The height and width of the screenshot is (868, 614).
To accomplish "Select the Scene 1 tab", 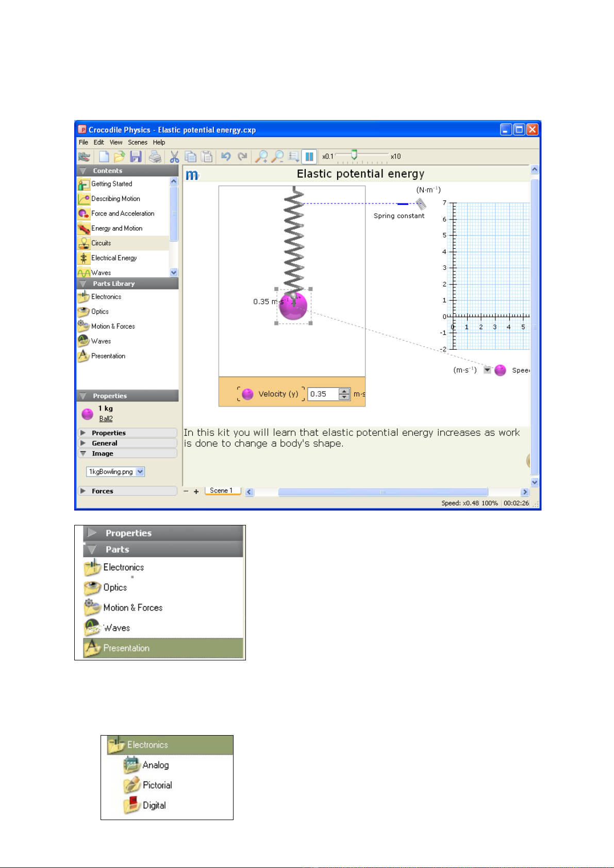I will [222, 490].
